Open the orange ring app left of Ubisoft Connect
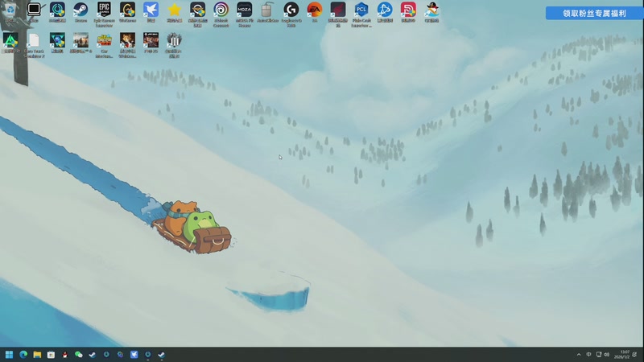Image resolution: width=644 pixels, height=362 pixels. point(197,14)
